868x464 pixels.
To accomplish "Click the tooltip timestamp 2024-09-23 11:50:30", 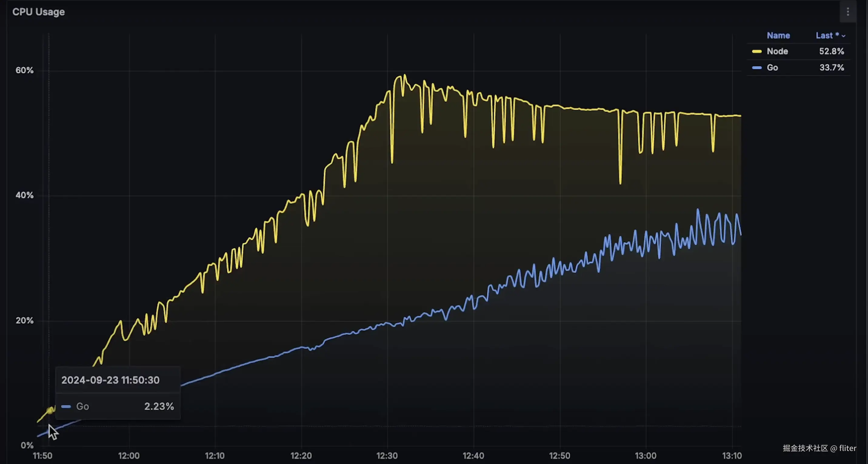I will pyautogui.click(x=110, y=380).
